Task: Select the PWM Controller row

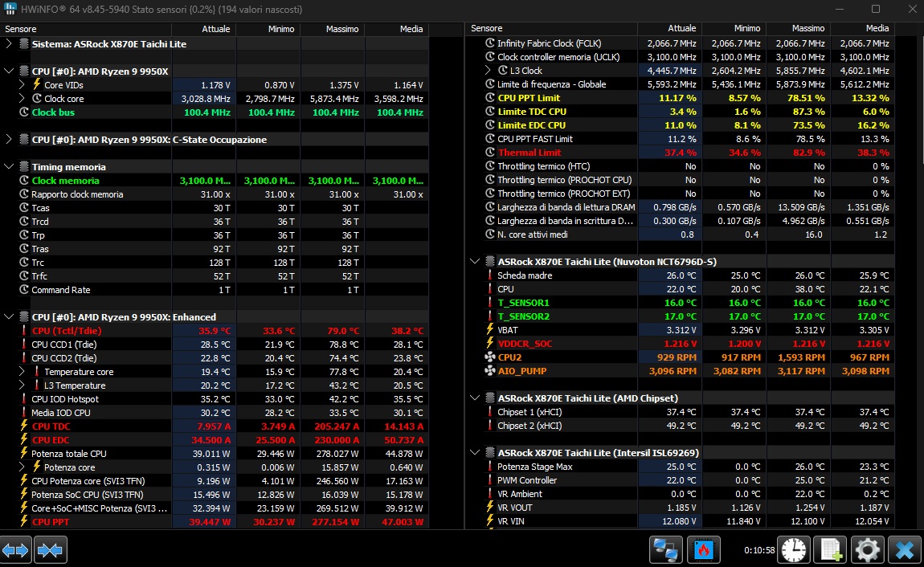Action: point(680,479)
